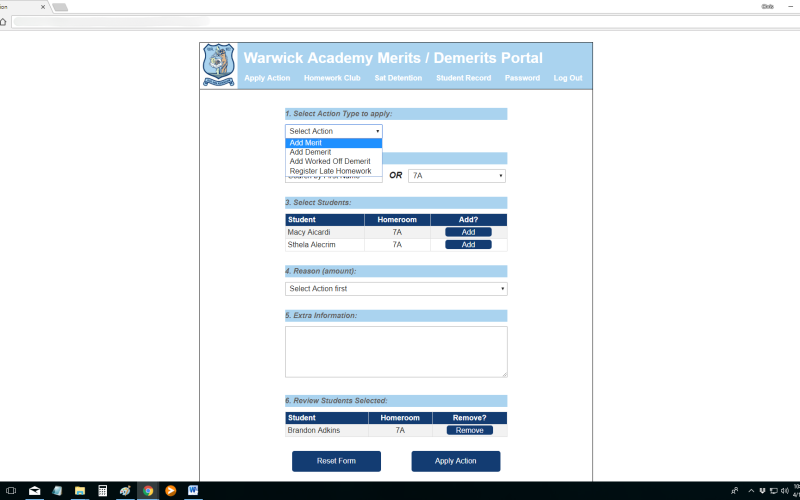The image size is (800, 500).
Task: Open the Apply Action nav link
Action: tap(267, 78)
